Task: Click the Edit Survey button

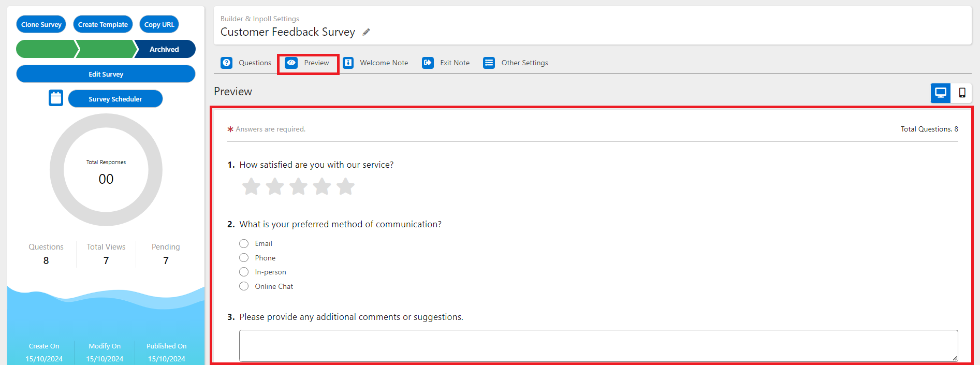Action: click(106, 74)
